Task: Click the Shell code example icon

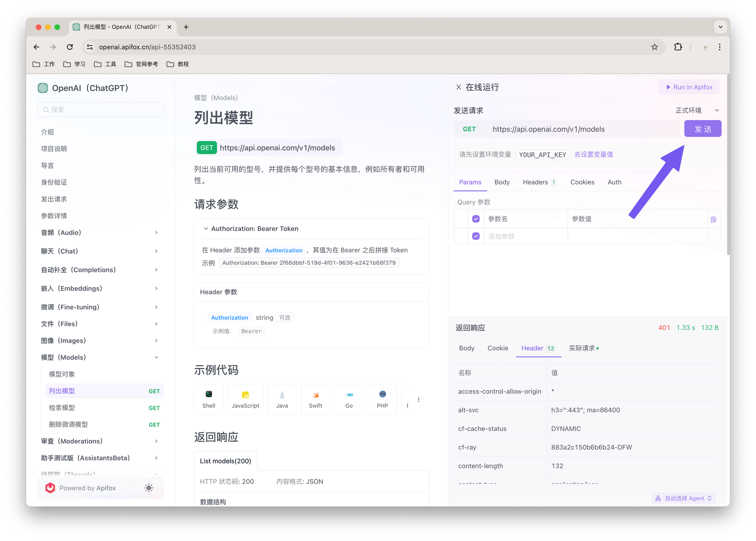Action: [209, 397]
